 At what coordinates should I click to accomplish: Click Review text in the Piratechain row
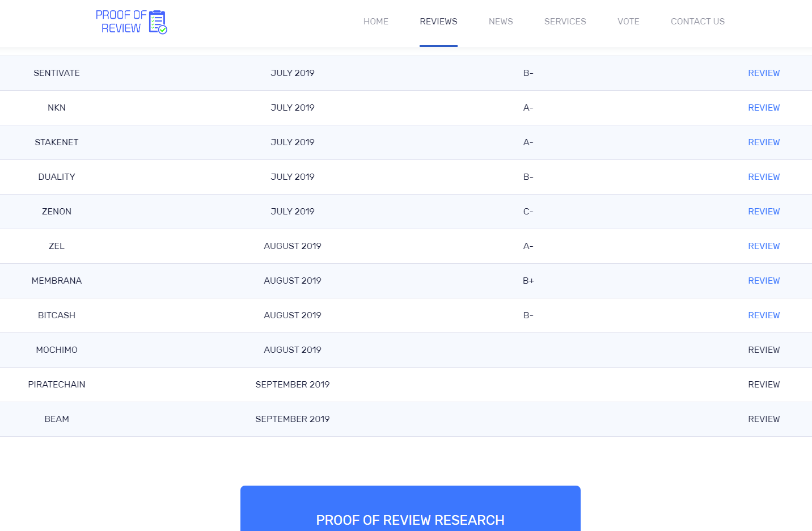click(x=764, y=385)
